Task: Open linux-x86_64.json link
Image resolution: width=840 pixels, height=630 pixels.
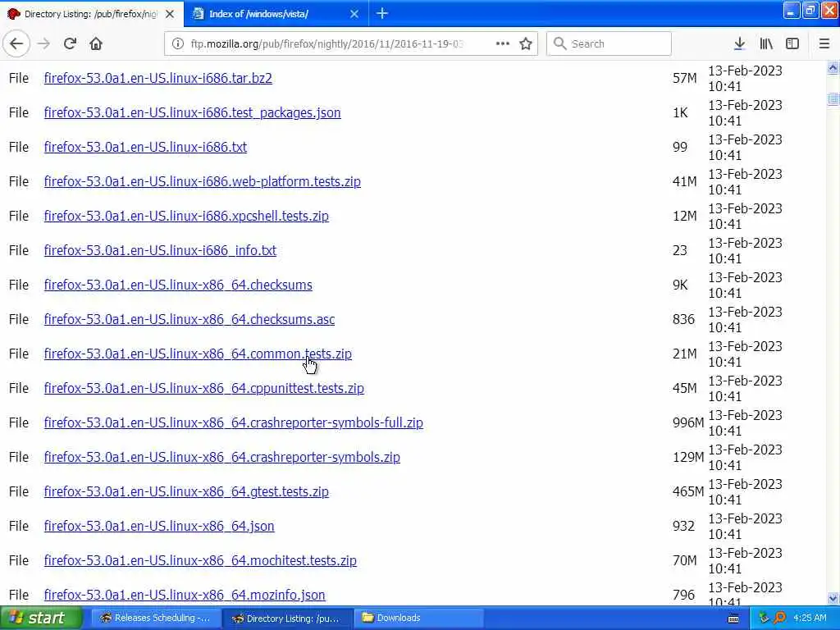Action: 159,526
